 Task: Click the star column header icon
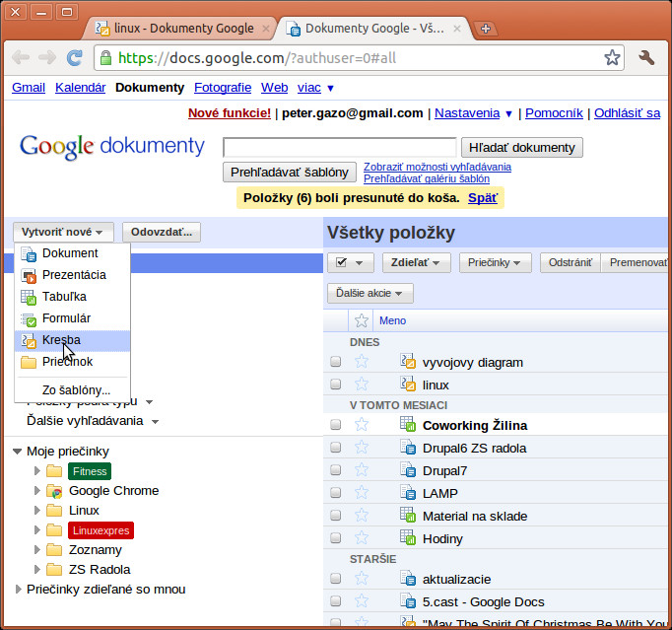point(362,320)
